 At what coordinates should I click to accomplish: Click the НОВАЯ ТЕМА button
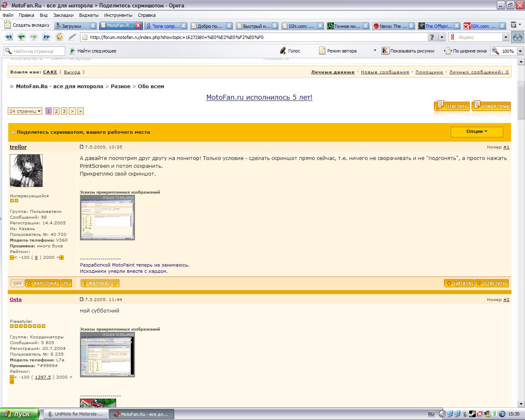491,106
